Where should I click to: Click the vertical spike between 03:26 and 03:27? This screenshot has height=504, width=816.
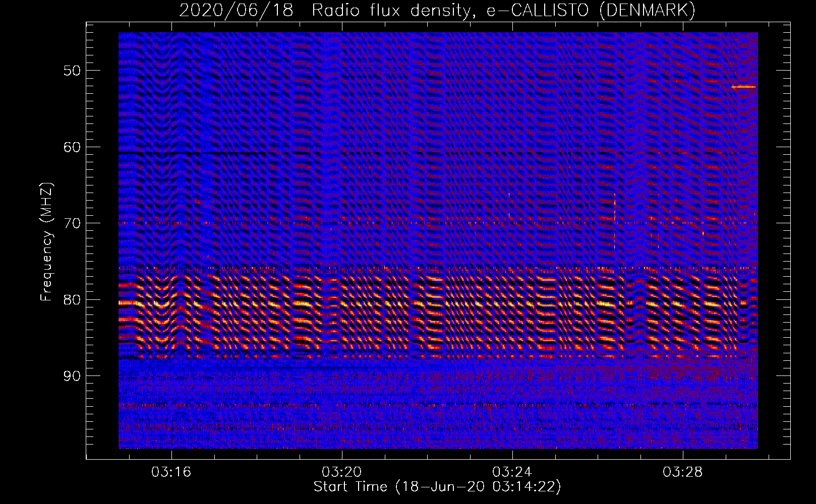[x=615, y=221]
